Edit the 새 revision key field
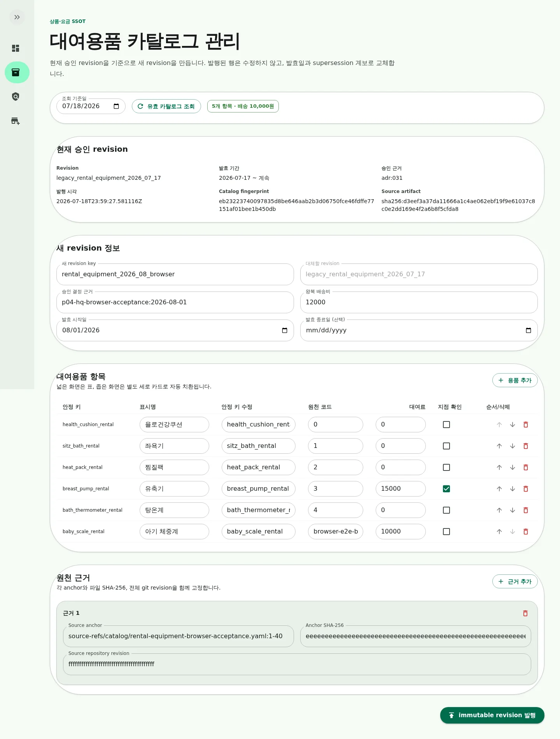The image size is (560, 739). click(x=175, y=274)
